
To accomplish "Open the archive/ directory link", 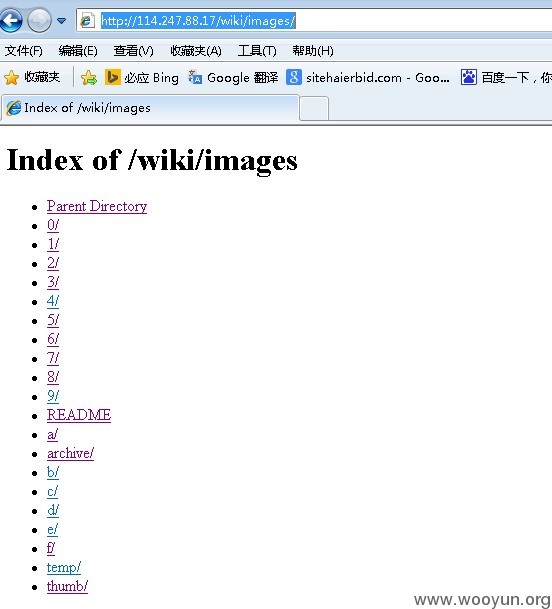I will 70,453.
